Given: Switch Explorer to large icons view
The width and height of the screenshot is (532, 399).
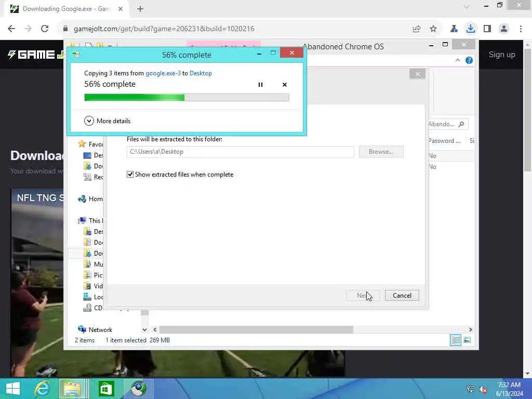Looking at the screenshot, I should pyautogui.click(x=467, y=340).
